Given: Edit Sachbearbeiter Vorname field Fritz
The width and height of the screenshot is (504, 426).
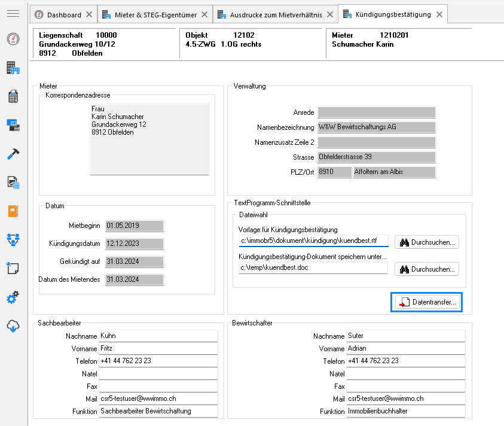Looking at the screenshot, I should [x=158, y=348].
